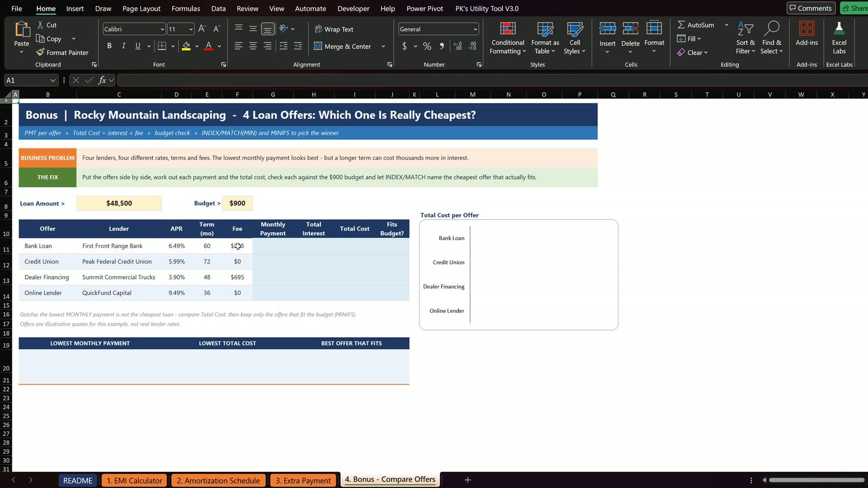Viewport: 868px width, 488px height.
Task: Apply yellow fill color
Action: [x=186, y=46]
